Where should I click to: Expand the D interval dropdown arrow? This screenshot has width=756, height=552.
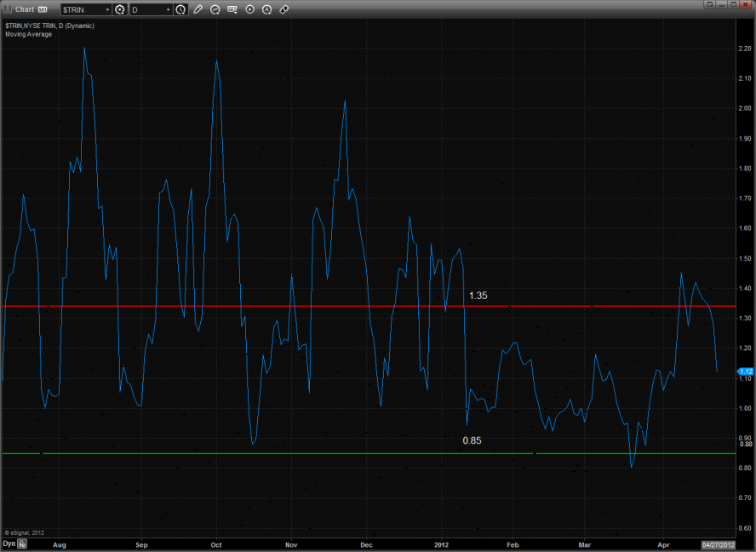coord(169,9)
